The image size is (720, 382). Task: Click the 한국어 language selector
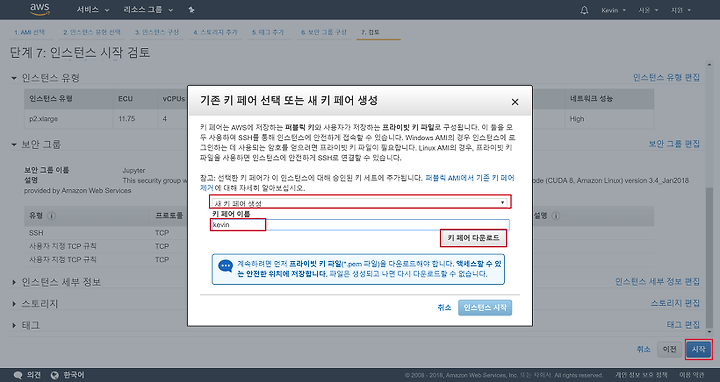(x=73, y=375)
